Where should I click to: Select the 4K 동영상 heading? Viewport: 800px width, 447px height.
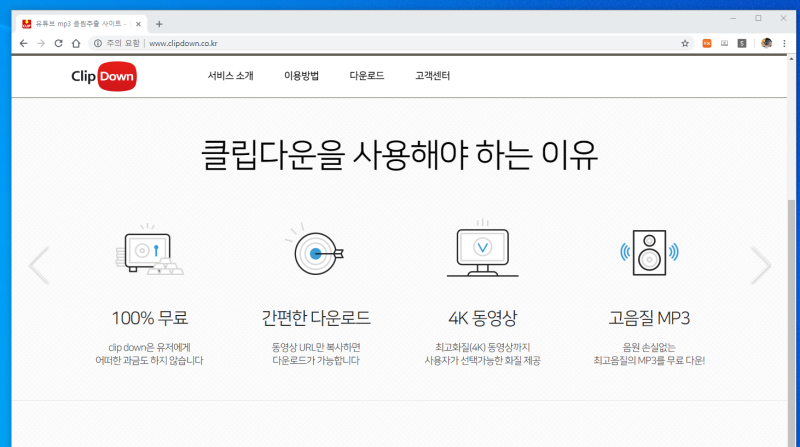pos(483,318)
